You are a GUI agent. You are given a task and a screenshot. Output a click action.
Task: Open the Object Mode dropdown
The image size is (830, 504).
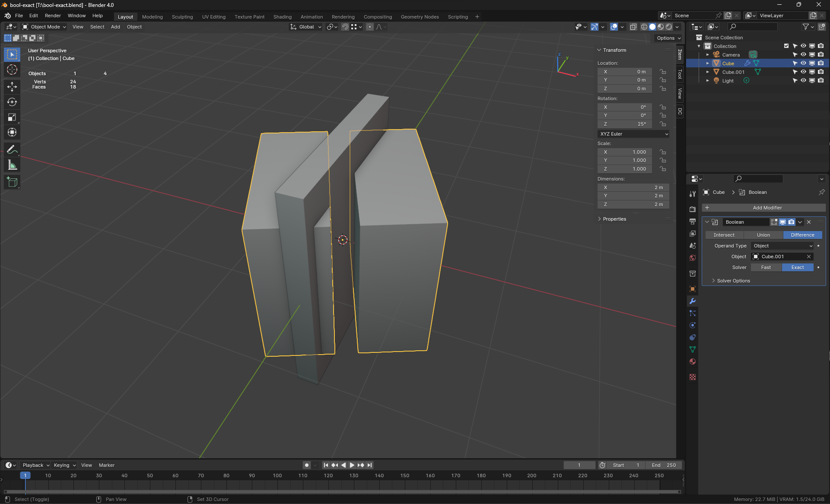[44, 27]
